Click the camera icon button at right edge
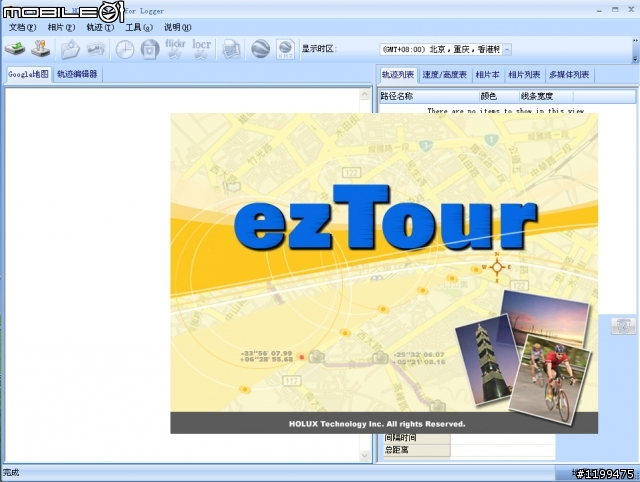 (623, 326)
